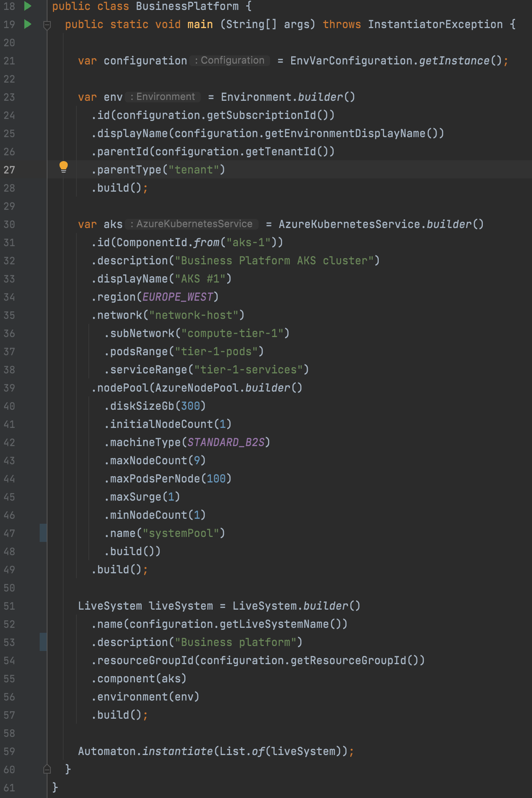Click "ComponentId" on line 31
Screen dimensions: 532x798
[152, 242]
